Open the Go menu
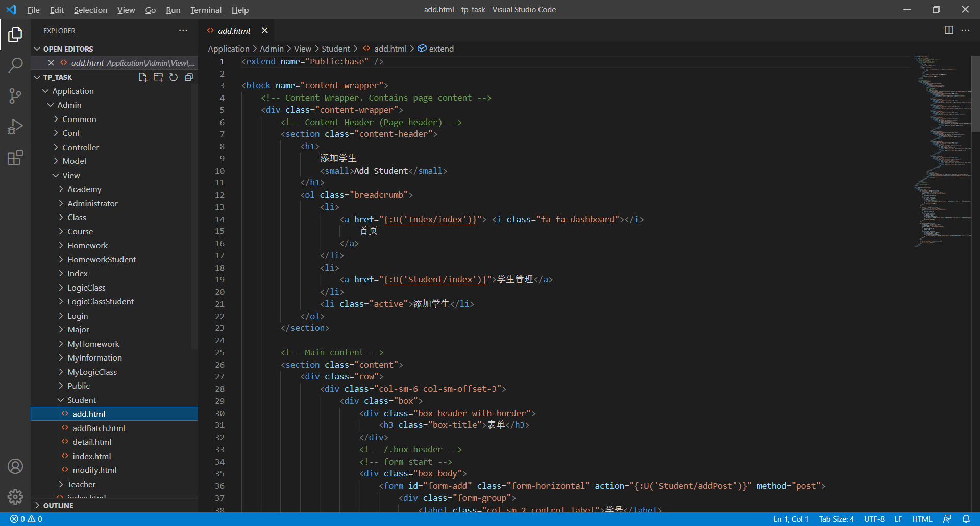The image size is (980, 526). [x=151, y=10]
